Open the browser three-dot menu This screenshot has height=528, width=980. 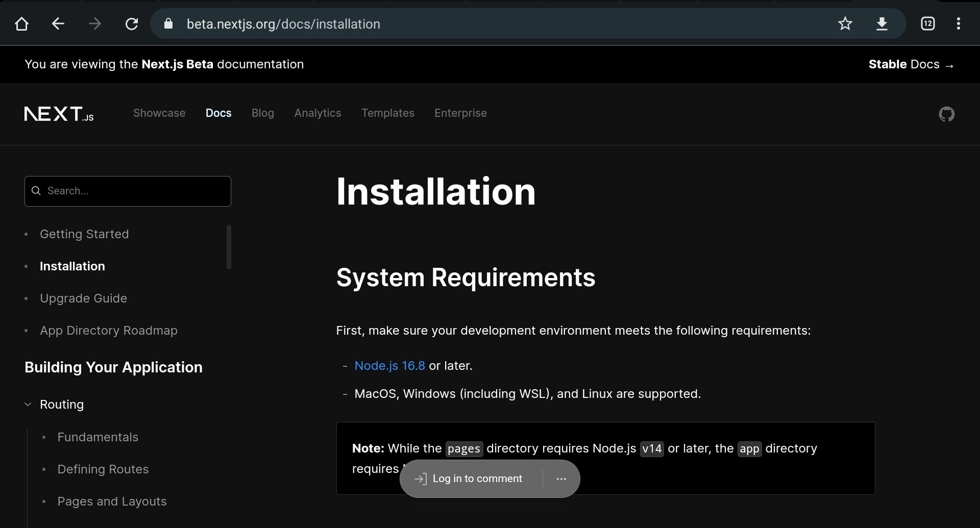click(959, 24)
